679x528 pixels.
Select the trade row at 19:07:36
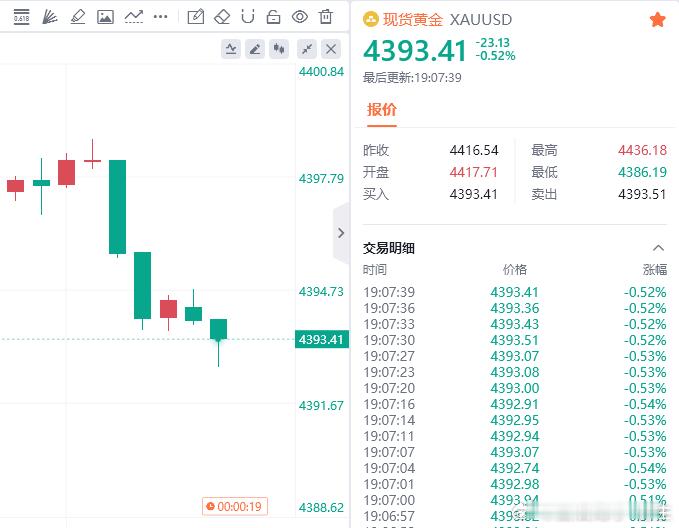tap(514, 308)
